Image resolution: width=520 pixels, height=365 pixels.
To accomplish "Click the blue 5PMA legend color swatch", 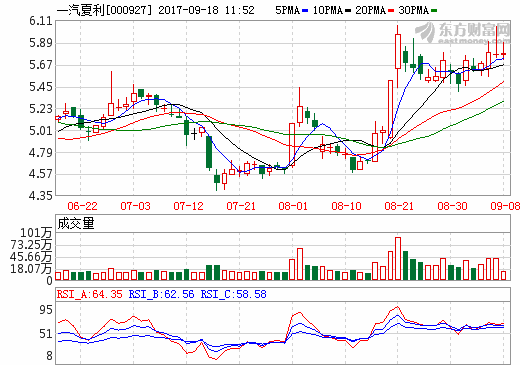I will (x=305, y=11).
